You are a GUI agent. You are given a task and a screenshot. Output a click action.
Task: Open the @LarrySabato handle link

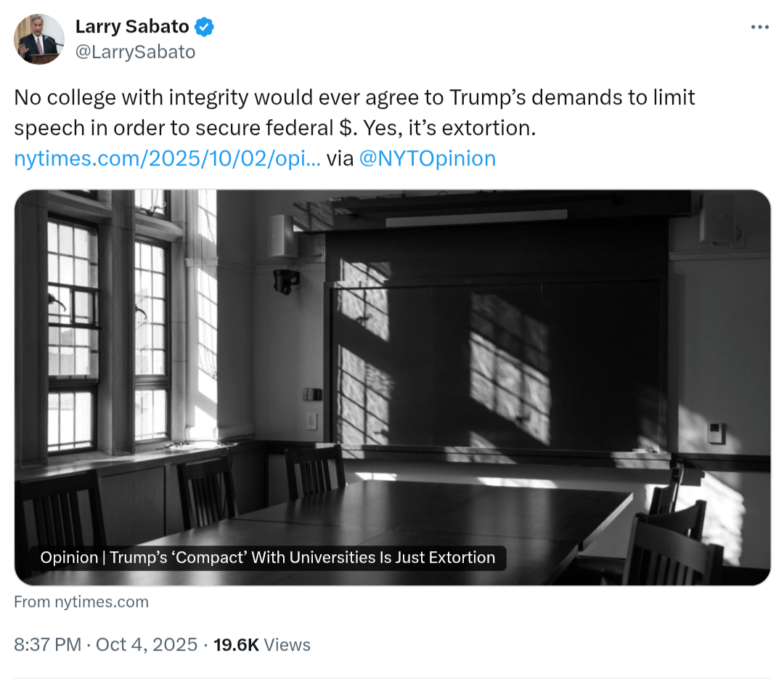(x=135, y=52)
